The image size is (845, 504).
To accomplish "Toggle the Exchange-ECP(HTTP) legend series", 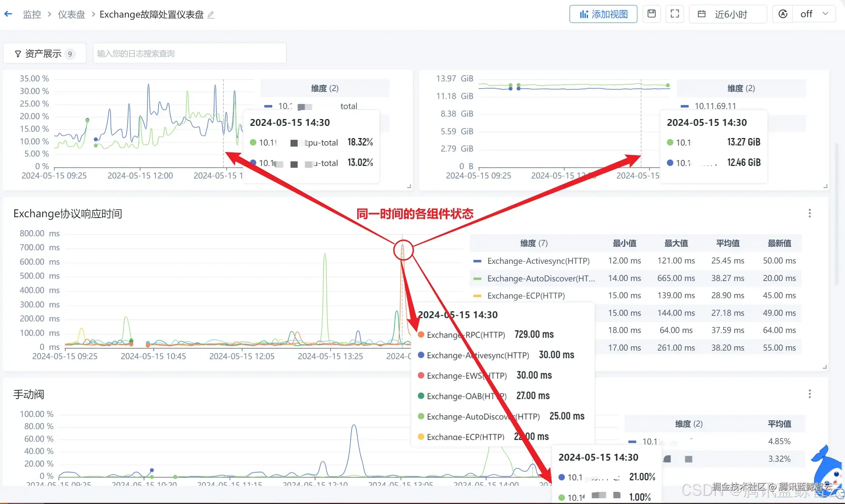I will click(x=525, y=296).
